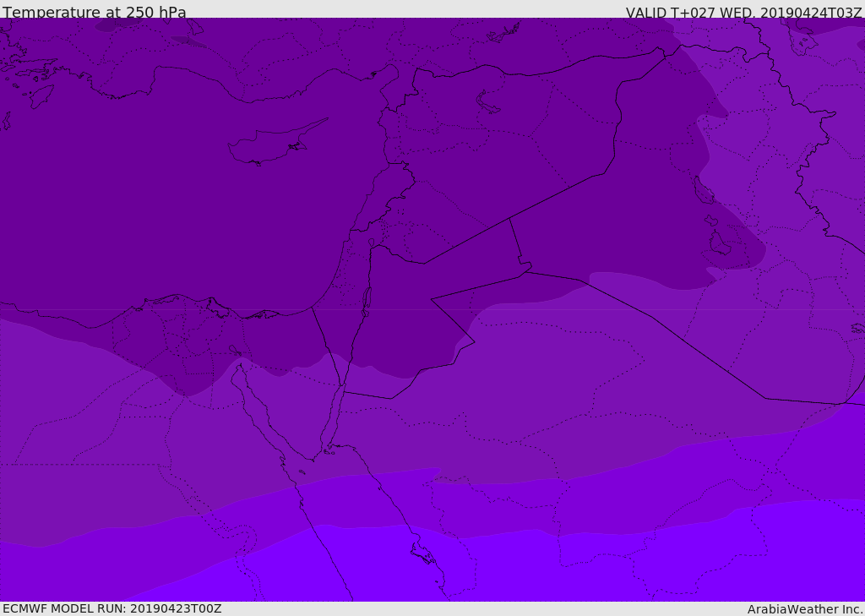
Task: Click 'ECMWF MODEL RUN: 20190423T00Z' footer text
Action: (112, 608)
